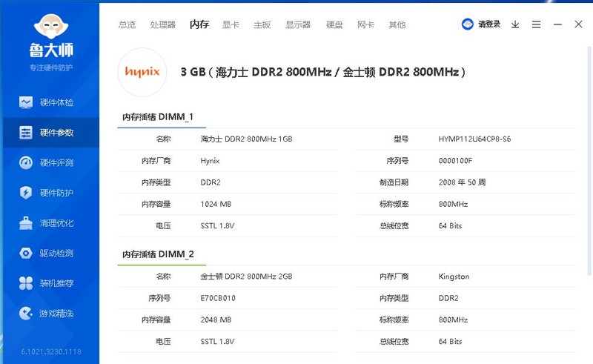The height and width of the screenshot is (364, 593).
Task: Click the 1024 MB capacity value
Action: pyautogui.click(x=216, y=204)
